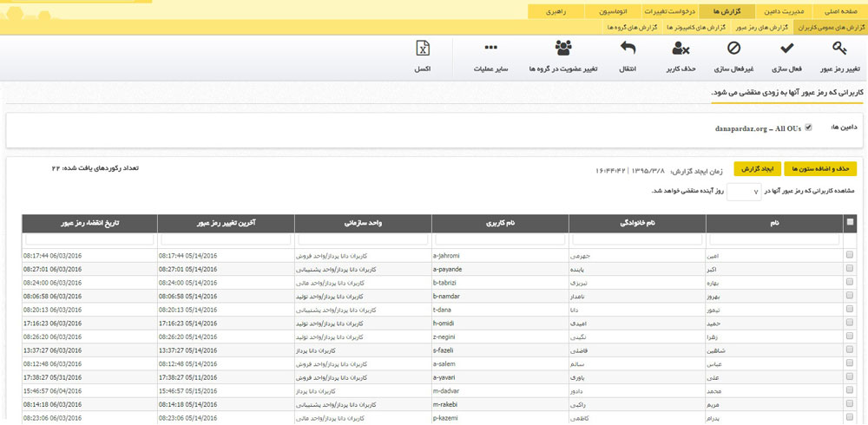The height and width of the screenshot is (425, 868).
Task: Check the row checkbox for a-payande
Action: 850,268
